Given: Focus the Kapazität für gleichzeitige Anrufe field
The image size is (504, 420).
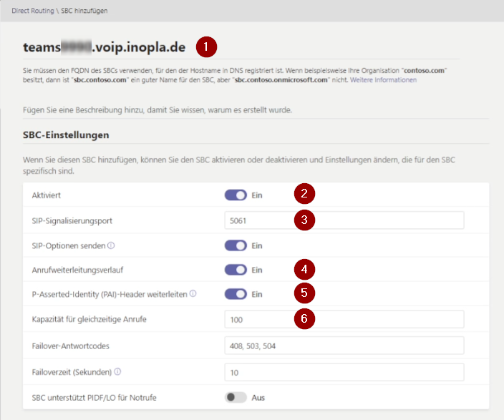Looking at the screenshot, I should 344,319.
